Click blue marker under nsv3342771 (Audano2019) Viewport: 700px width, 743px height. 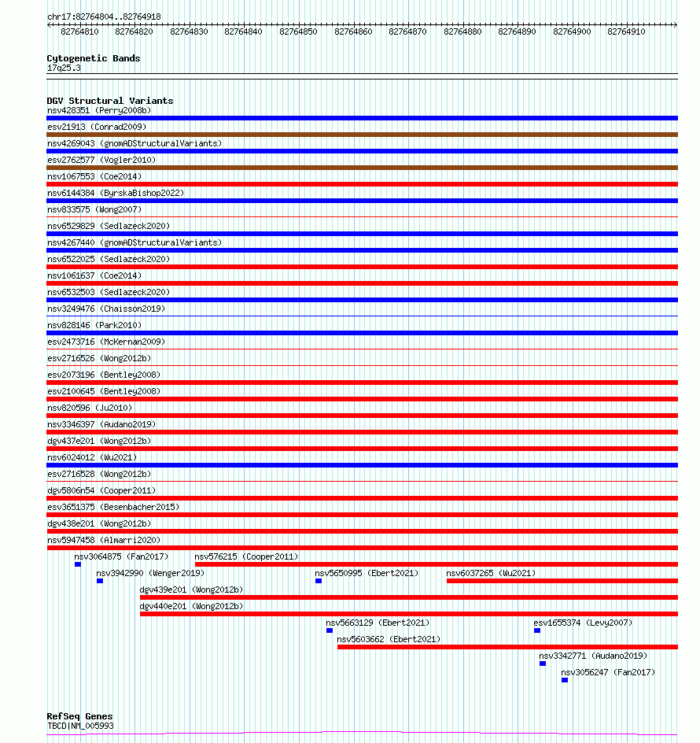pyautogui.click(x=543, y=664)
